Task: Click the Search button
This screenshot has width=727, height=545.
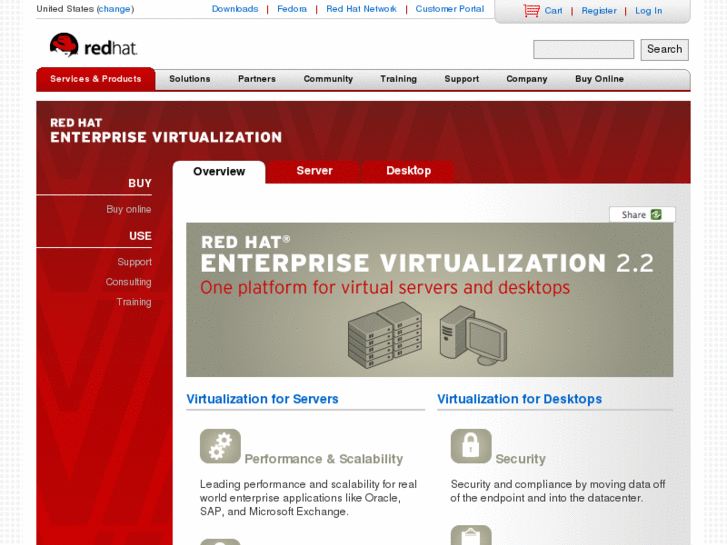Action: (x=664, y=49)
